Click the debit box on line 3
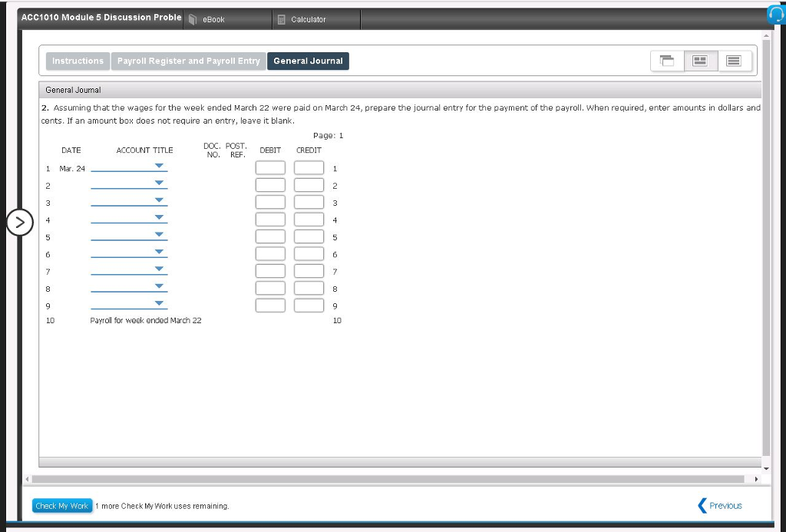 point(270,202)
